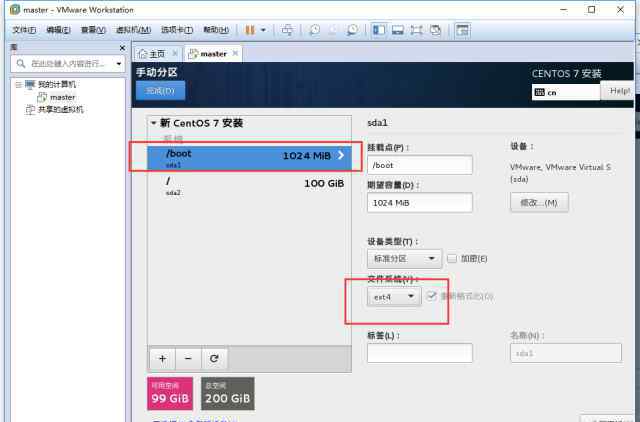
Task: Select 我的计算机 in the library tree
Action: (56, 84)
